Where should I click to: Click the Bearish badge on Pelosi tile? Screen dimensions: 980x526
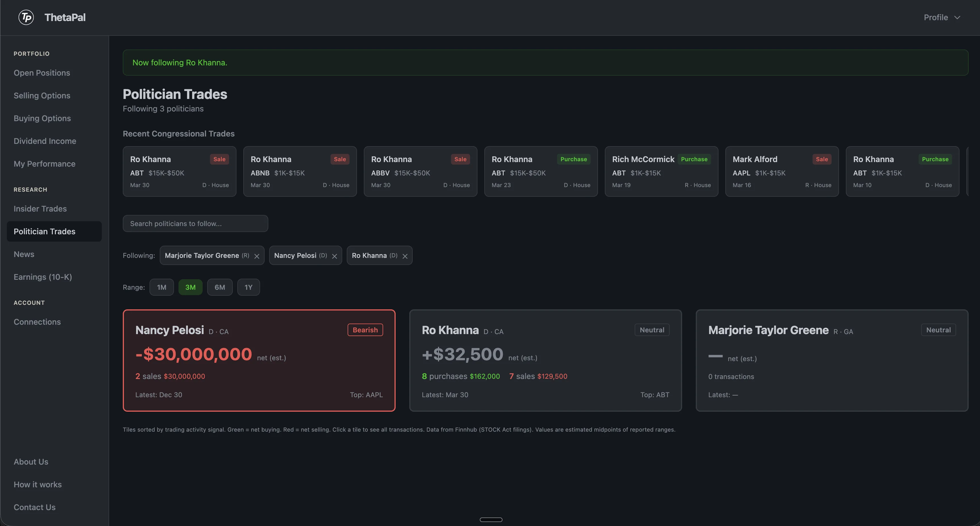(365, 330)
